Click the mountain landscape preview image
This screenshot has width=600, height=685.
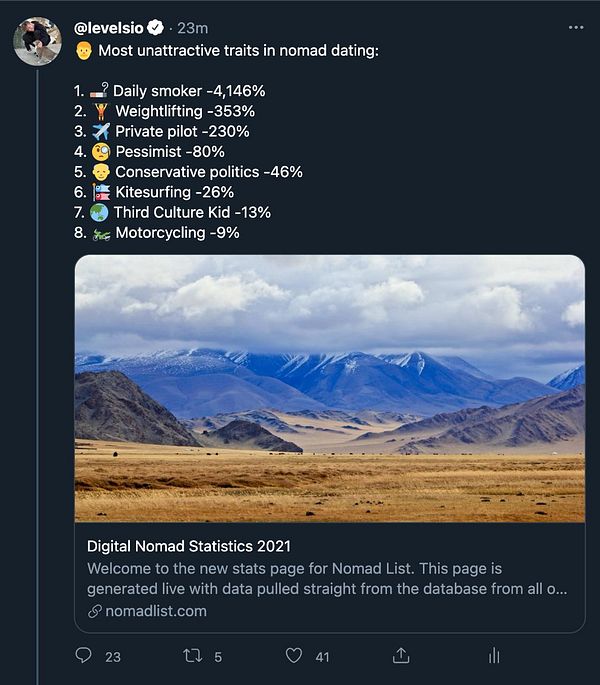(329, 388)
